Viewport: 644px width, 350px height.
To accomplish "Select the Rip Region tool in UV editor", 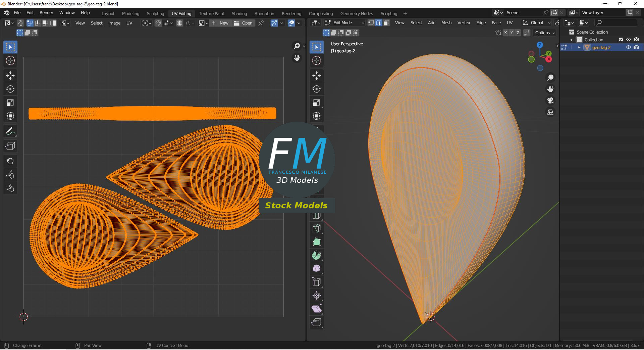I will tap(10, 146).
